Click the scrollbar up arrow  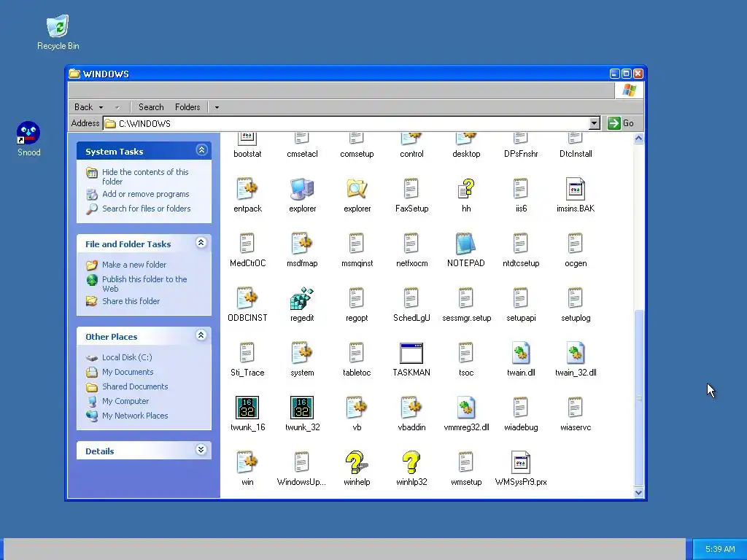point(639,139)
